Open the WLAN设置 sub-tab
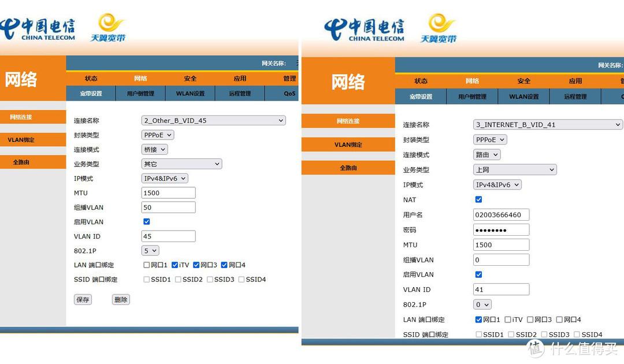This screenshot has height=364, width=624. [x=190, y=93]
